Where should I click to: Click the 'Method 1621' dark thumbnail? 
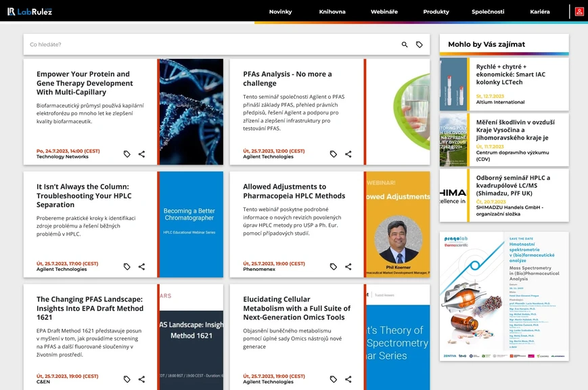click(x=191, y=337)
